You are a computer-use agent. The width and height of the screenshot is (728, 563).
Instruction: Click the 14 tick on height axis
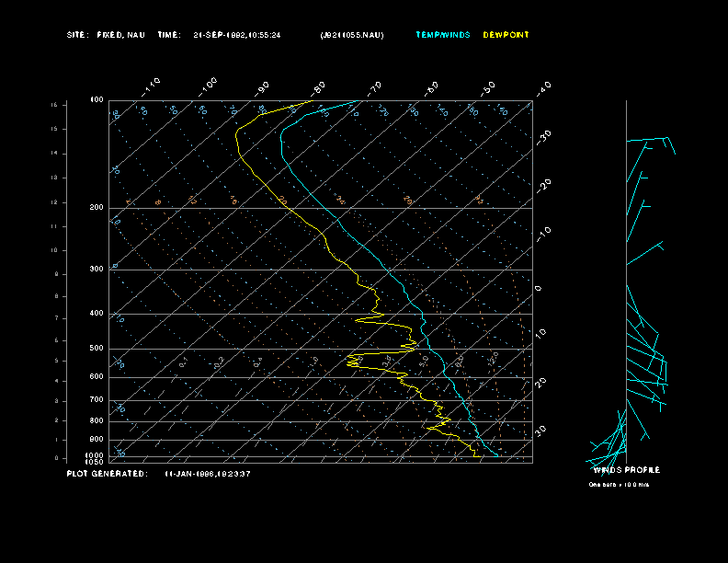coord(54,154)
